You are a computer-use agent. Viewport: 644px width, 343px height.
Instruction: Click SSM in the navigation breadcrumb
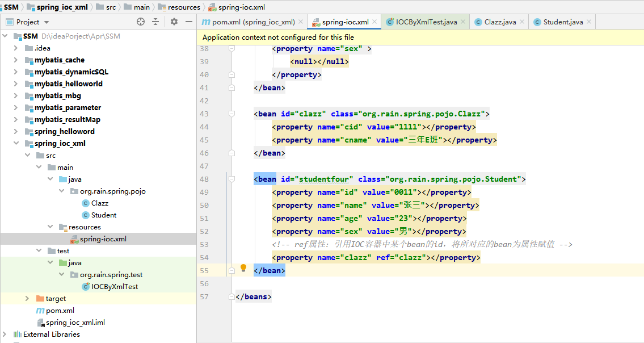point(11,7)
